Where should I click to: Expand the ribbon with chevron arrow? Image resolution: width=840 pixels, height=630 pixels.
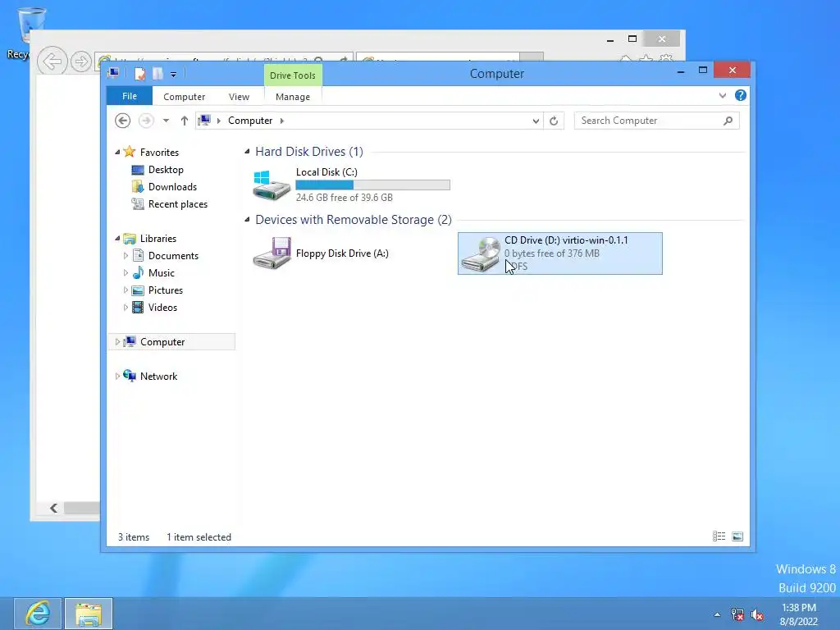722,95
